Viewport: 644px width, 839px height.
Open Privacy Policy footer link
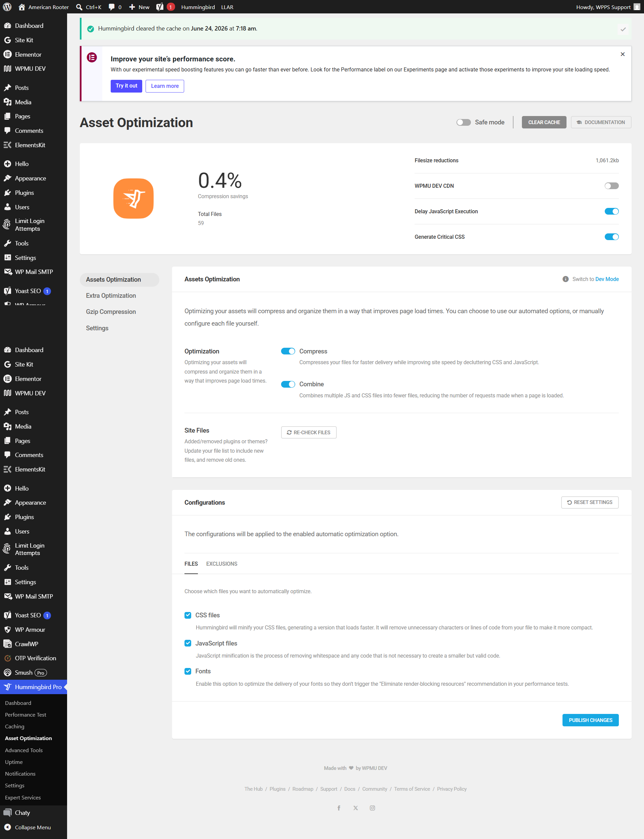point(451,789)
